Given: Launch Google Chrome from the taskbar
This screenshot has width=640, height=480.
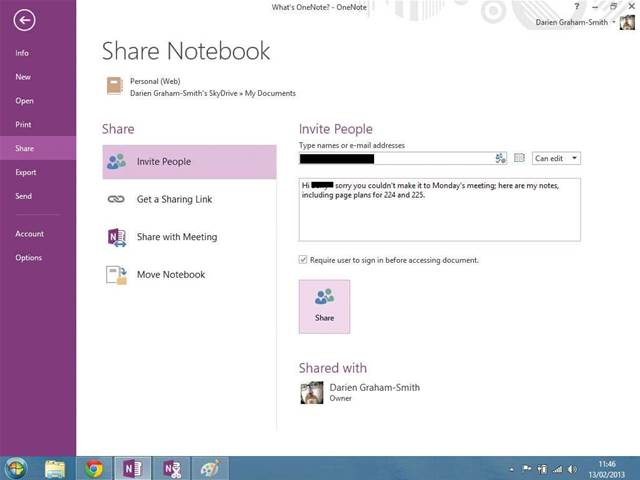Looking at the screenshot, I should [x=94, y=469].
